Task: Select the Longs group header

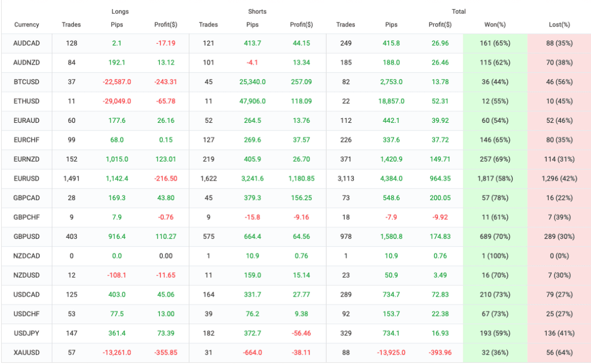Action: pyautogui.click(x=120, y=12)
